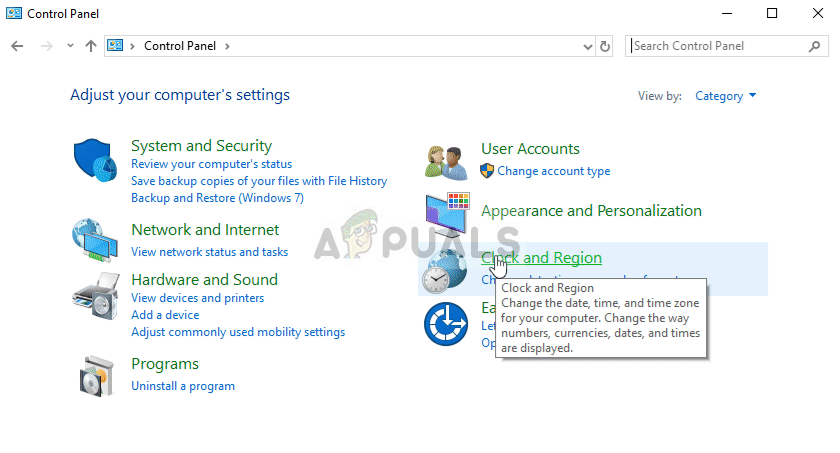Go up one level with Up arrow
840x453 pixels.
tap(91, 46)
